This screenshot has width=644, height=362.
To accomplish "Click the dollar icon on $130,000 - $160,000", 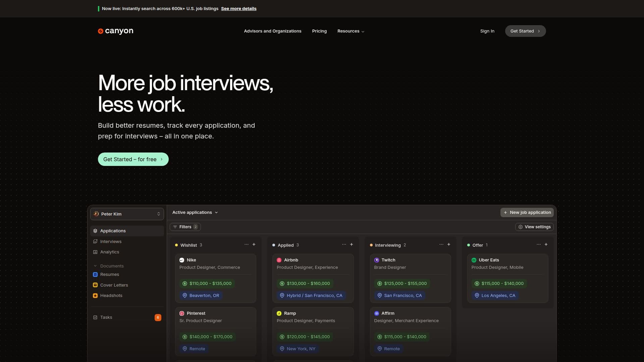I will click(x=282, y=284).
